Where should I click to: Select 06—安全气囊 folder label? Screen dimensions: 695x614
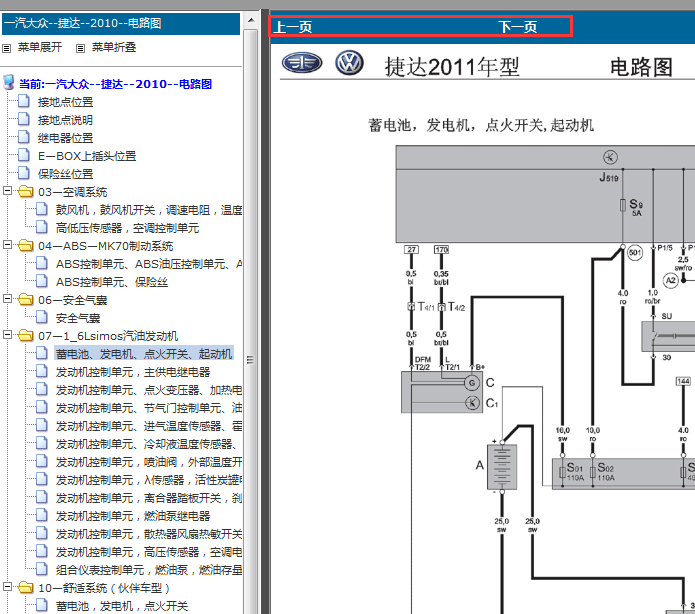pyautogui.click(x=73, y=300)
